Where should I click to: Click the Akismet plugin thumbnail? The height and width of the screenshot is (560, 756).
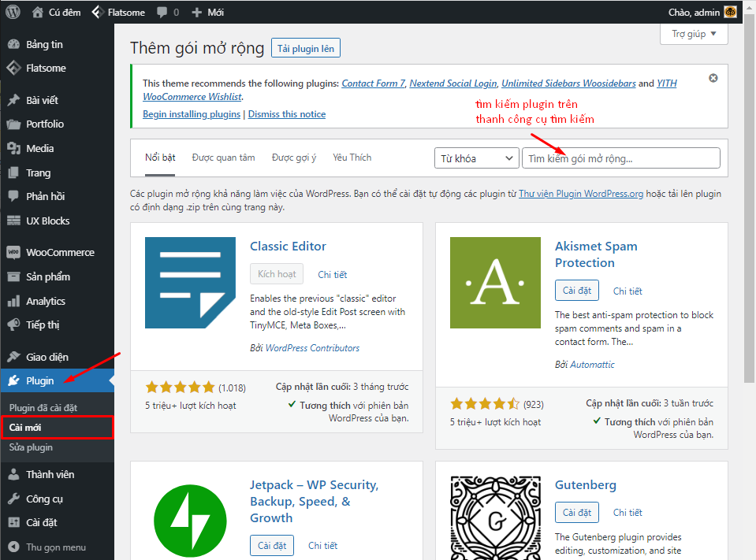(495, 283)
